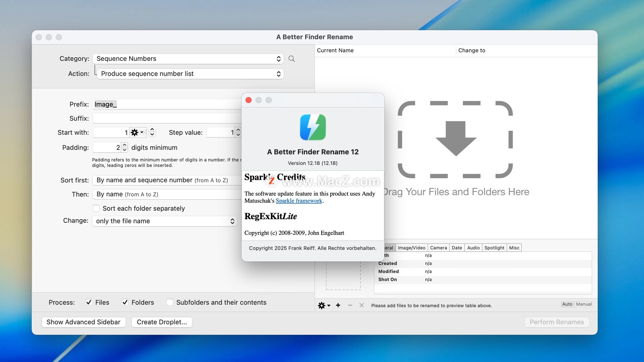Screen dimensions: 644x362
Task: Open the Sparkle framework link
Action: [299, 201]
